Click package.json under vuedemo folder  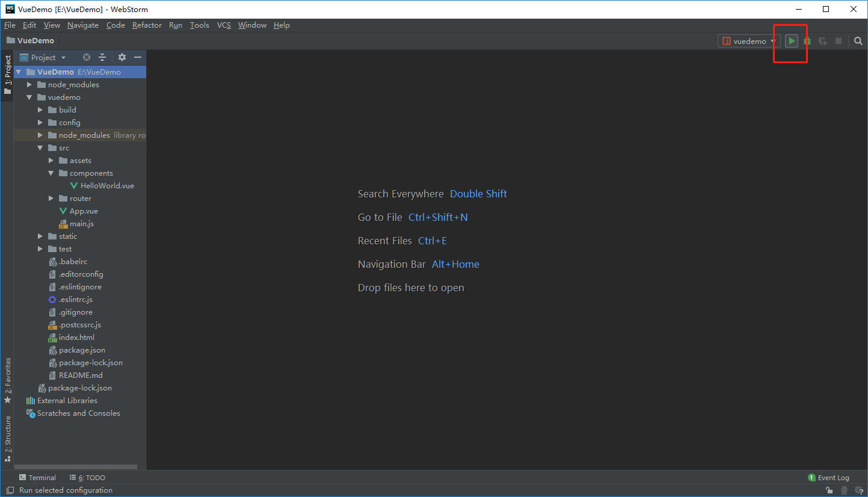pyautogui.click(x=76, y=350)
